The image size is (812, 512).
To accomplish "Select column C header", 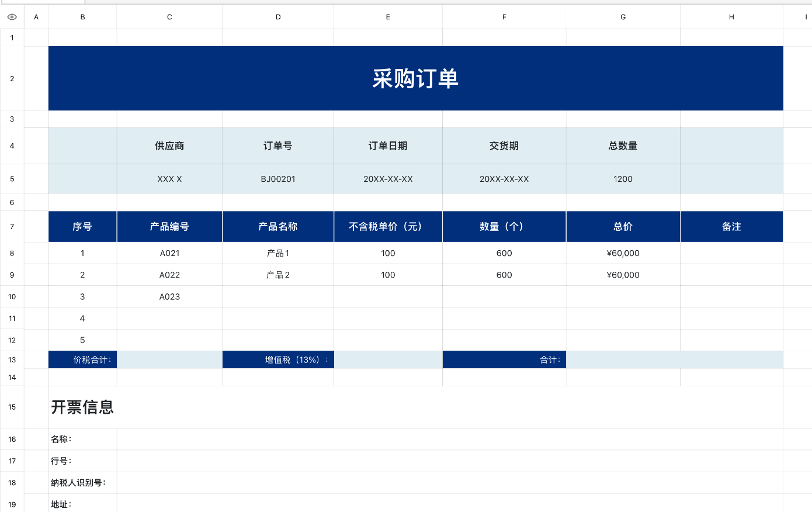I will tap(169, 17).
